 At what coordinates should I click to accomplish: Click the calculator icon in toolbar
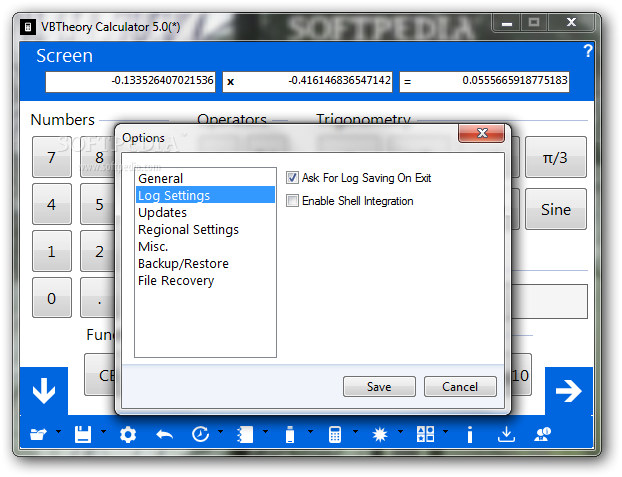pos(335,435)
